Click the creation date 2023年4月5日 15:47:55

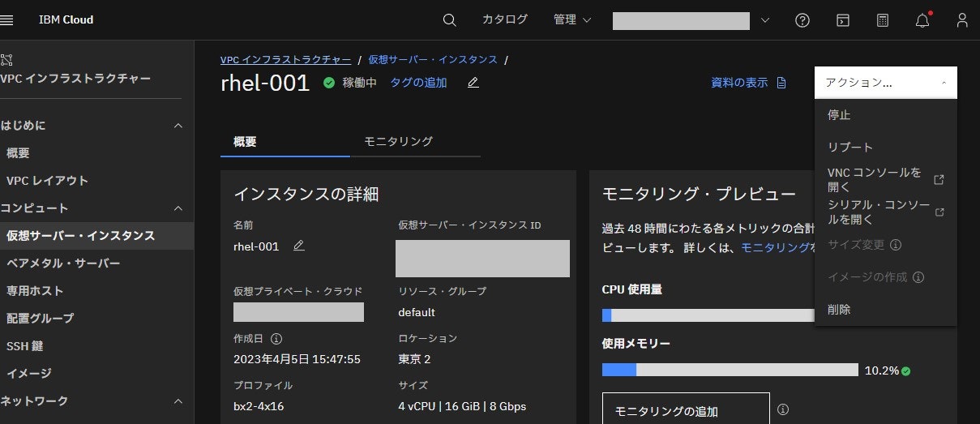(x=297, y=359)
